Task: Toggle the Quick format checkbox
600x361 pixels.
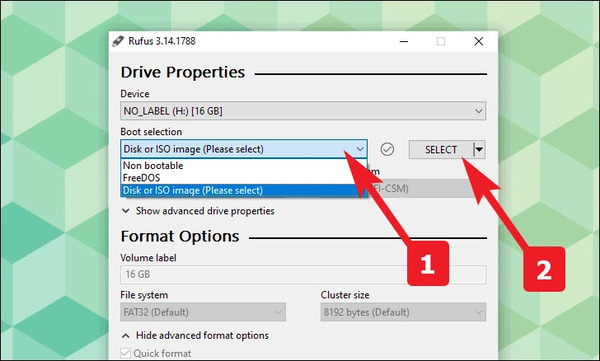Action: point(126,353)
